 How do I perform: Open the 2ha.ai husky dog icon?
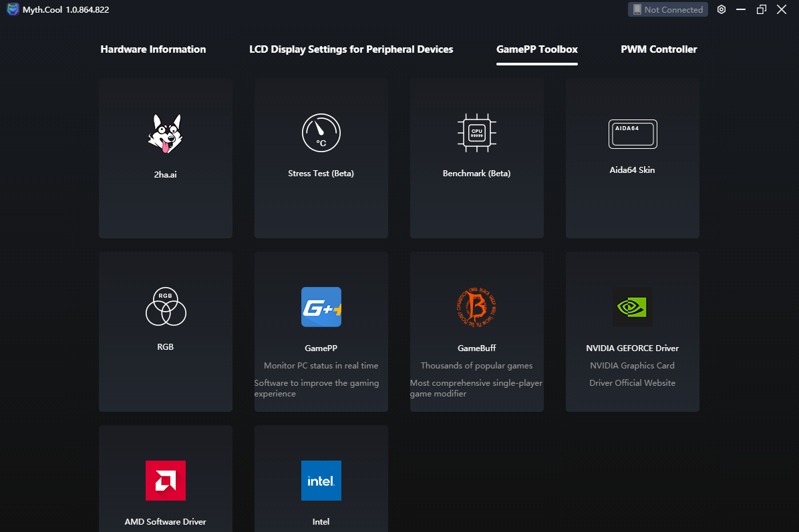tap(165, 134)
